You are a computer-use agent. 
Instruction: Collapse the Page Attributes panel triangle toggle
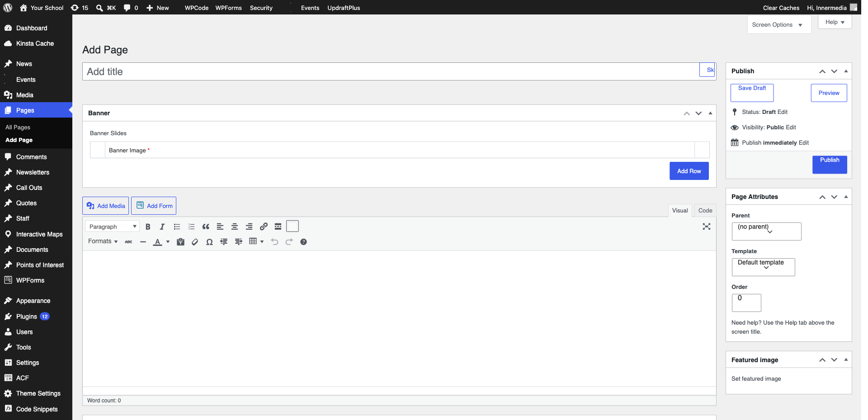coord(846,197)
